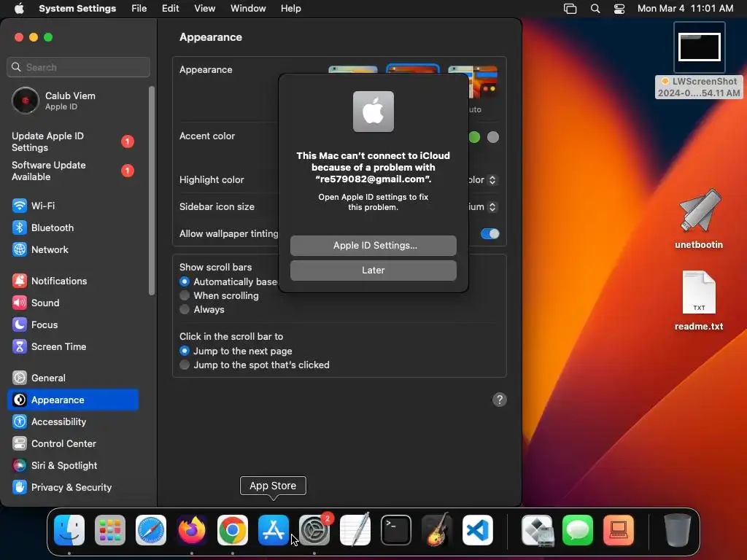Click Apple ID Settings... button

point(373,246)
